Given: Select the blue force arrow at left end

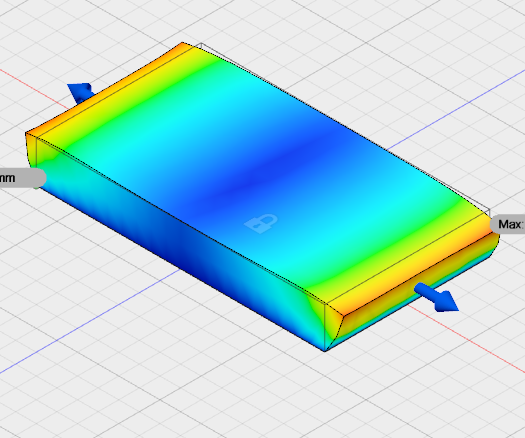Looking at the screenshot, I should pyautogui.click(x=81, y=93).
